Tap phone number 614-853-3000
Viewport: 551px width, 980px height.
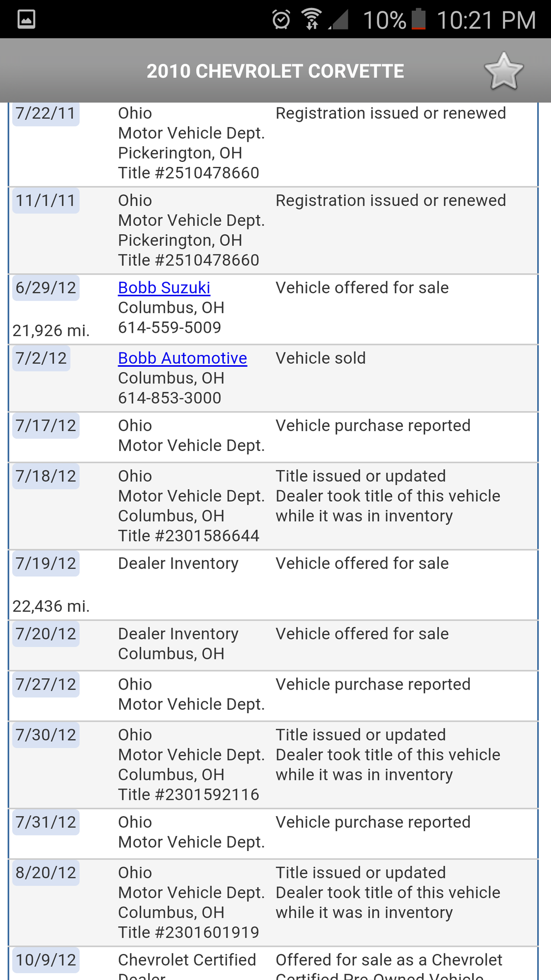pos(169,398)
